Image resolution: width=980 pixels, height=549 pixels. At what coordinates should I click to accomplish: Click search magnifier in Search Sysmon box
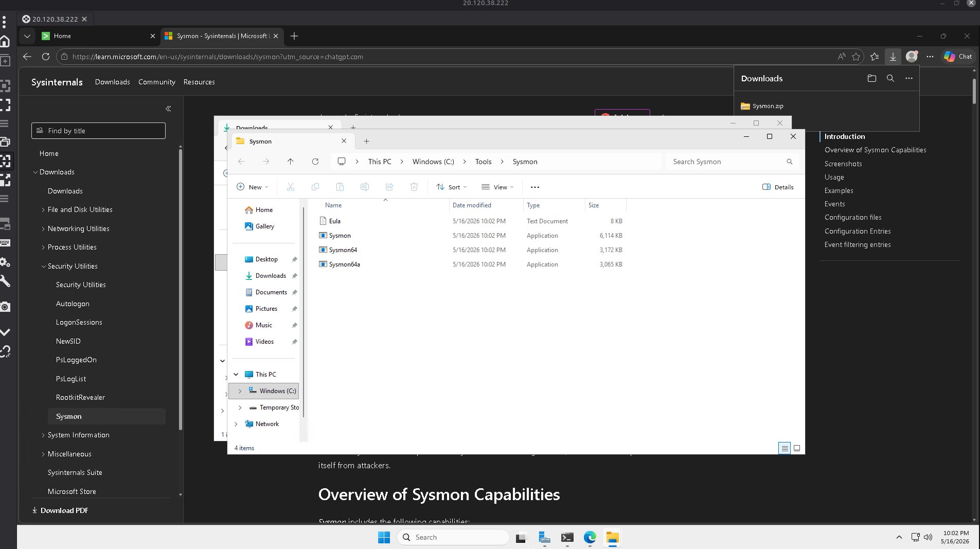pyautogui.click(x=790, y=162)
